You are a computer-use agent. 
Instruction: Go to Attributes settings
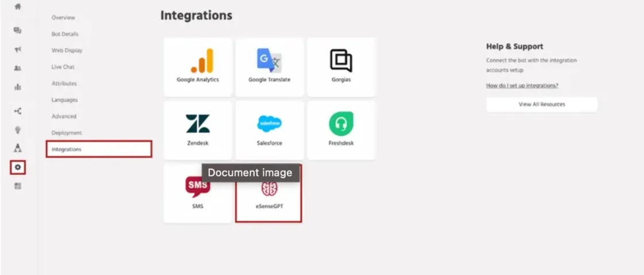(64, 83)
